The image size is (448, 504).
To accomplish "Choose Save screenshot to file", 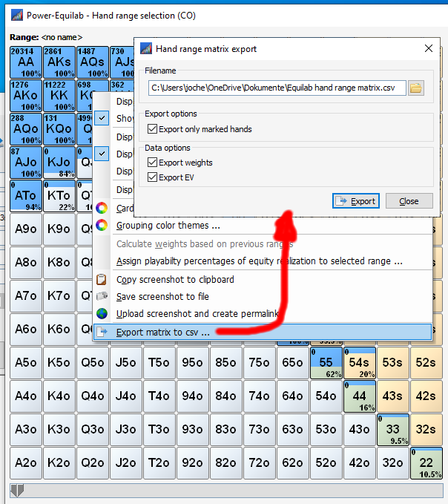I will coord(263,296).
